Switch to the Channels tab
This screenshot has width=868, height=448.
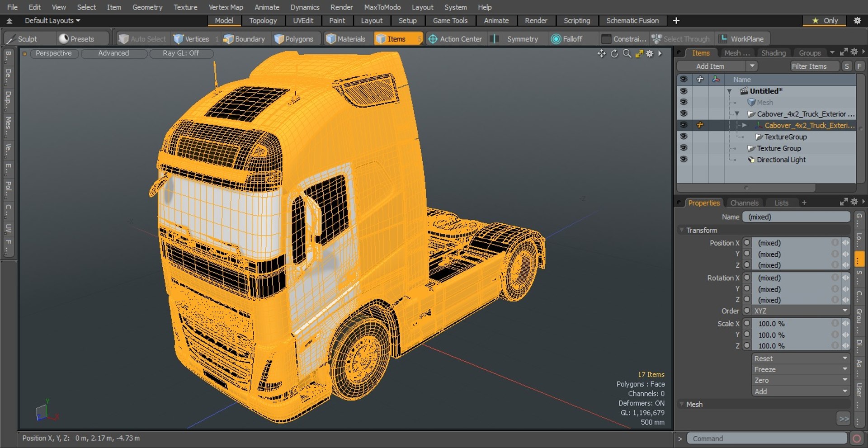744,203
